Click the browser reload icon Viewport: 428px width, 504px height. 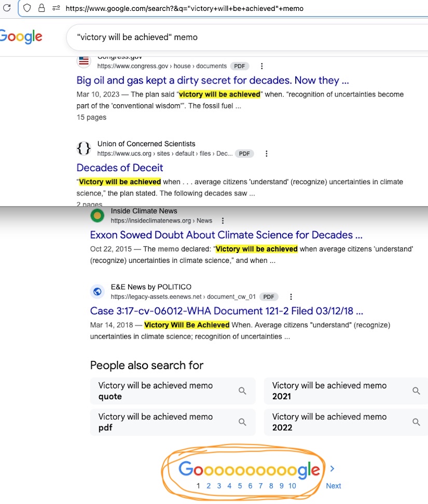(x=7, y=8)
